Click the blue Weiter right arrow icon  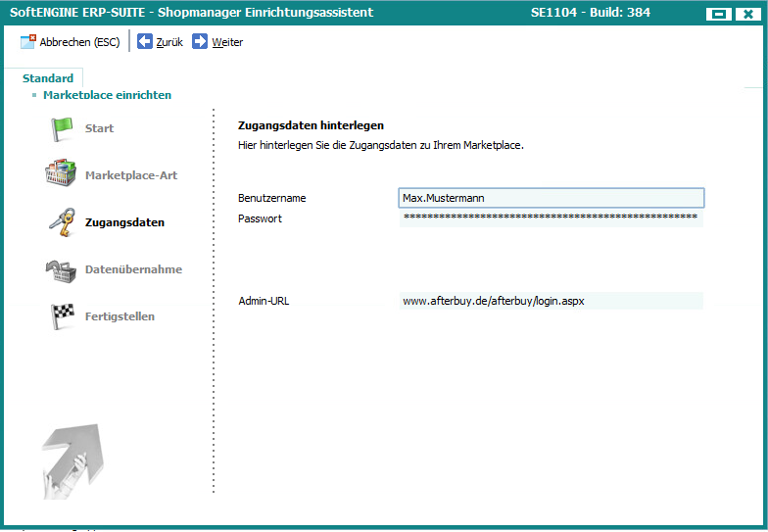[200, 41]
